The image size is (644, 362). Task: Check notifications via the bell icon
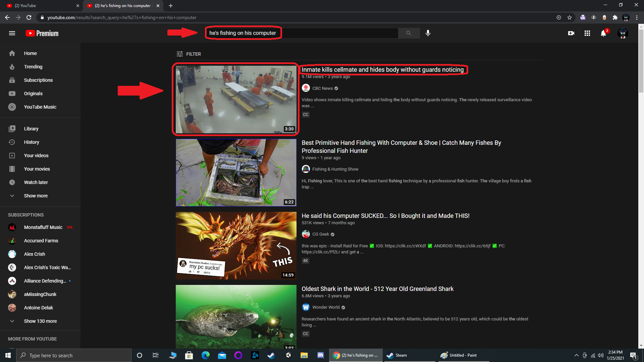604,33
